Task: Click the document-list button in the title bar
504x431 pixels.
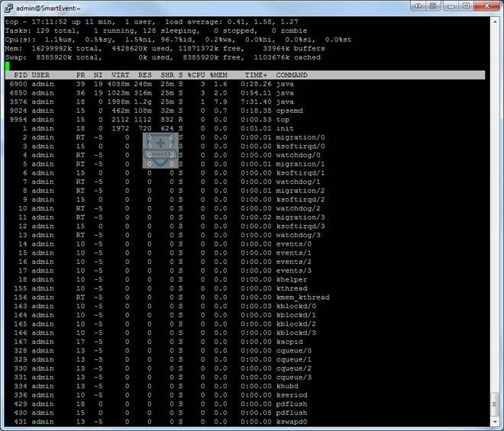Action: coord(433,6)
